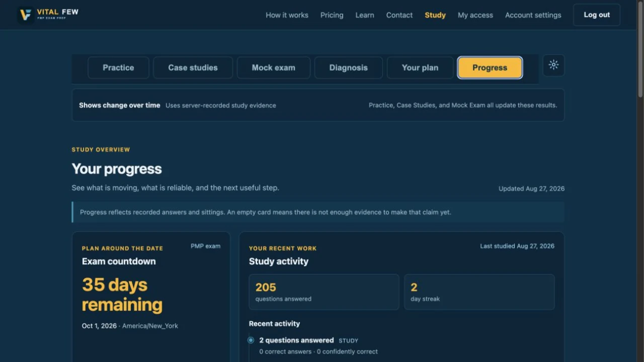Click the Shows change over time text

(x=120, y=106)
